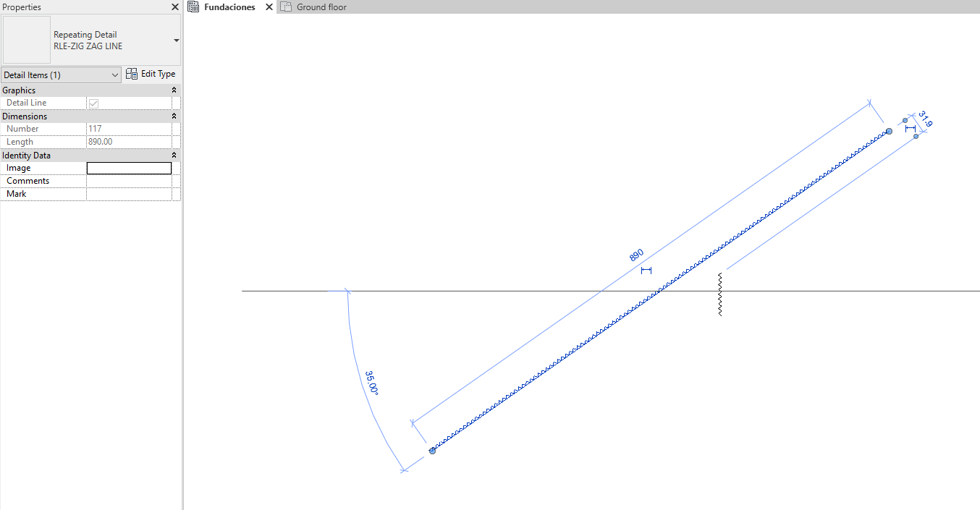The width and height of the screenshot is (980, 510).
Task: Click the blue endpoint grip at the line's lower end
Action: [x=432, y=450]
